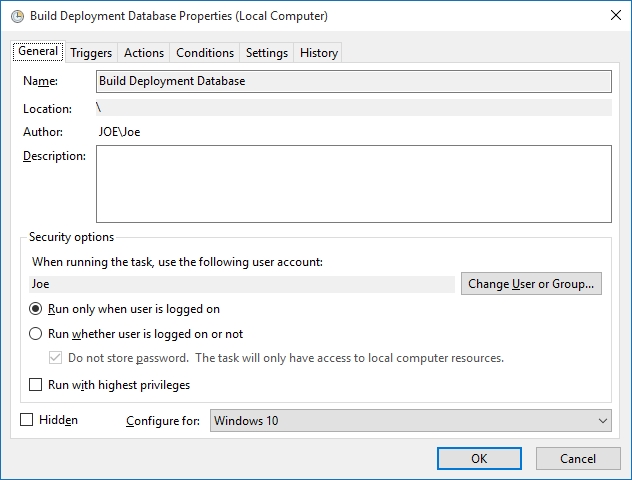Enable Run with highest privileges

coord(36,385)
